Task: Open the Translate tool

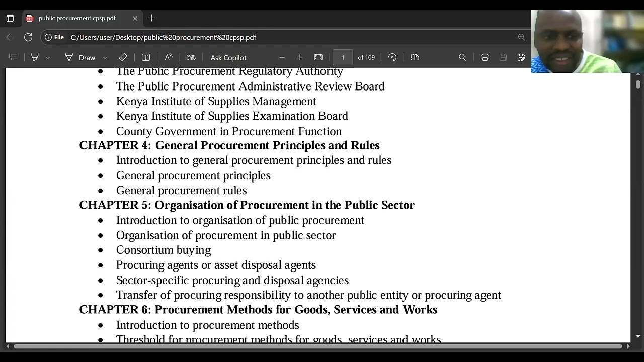Action: (191, 57)
